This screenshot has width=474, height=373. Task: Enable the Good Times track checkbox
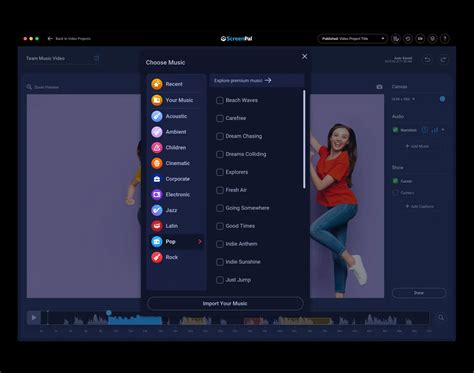(220, 226)
